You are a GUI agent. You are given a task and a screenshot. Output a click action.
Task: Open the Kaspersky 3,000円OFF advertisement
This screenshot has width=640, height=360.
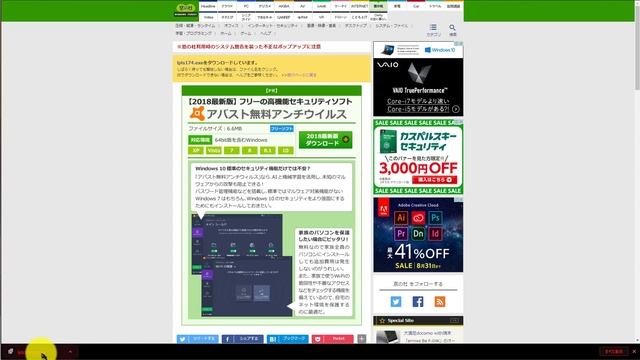418,157
